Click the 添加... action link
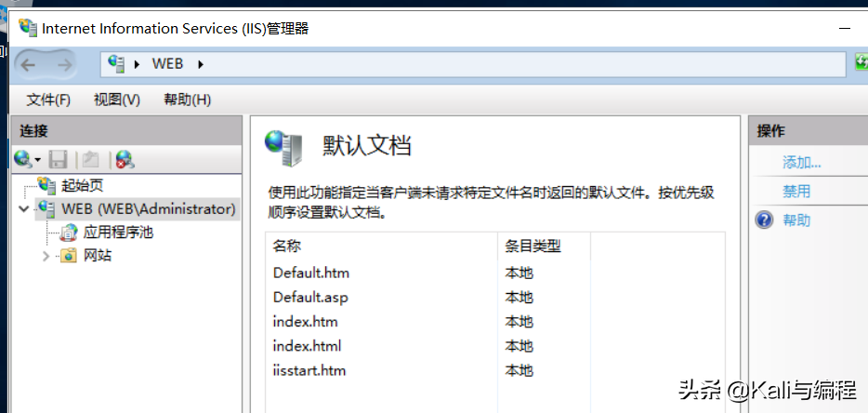 (802, 163)
